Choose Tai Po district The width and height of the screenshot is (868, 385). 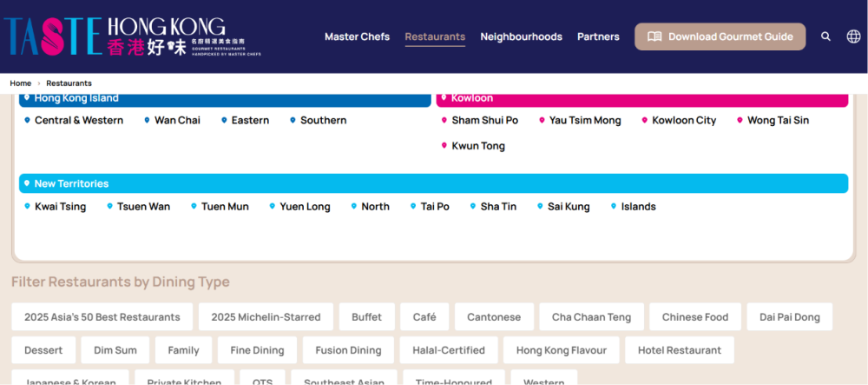430,207
